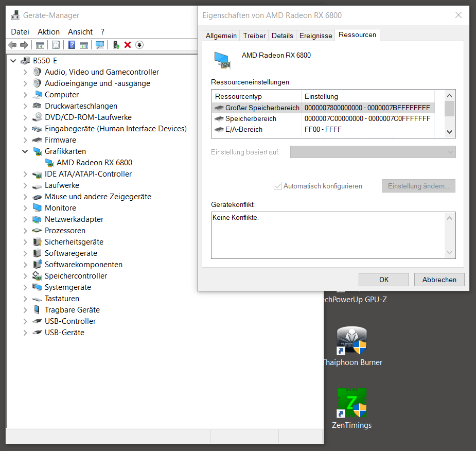
Task: Expand the USB-Controller category
Action: pos(25,321)
